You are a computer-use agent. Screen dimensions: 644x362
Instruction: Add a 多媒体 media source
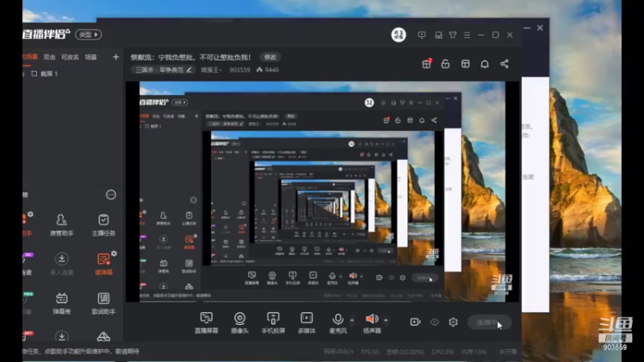pyautogui.click(x=307, y=323)
